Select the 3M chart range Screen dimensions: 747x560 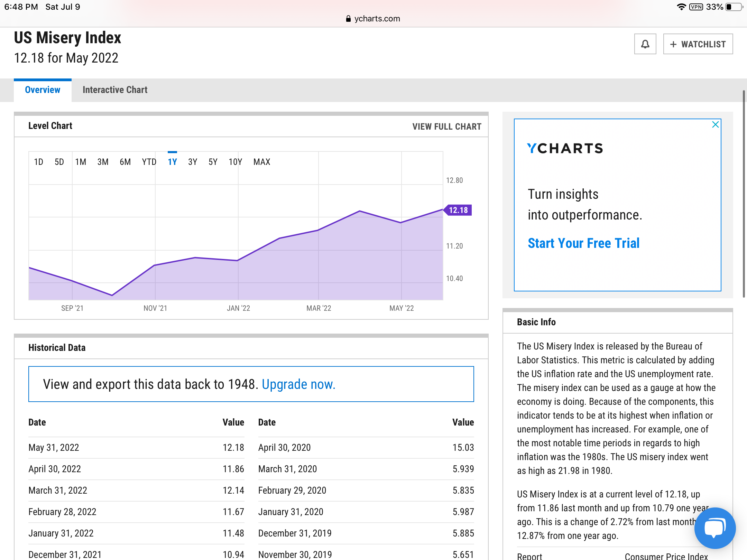point(103,162)
